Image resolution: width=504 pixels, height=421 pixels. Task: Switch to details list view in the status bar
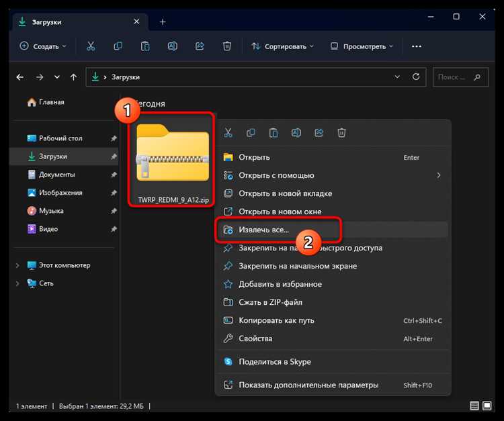click(475, 406)
